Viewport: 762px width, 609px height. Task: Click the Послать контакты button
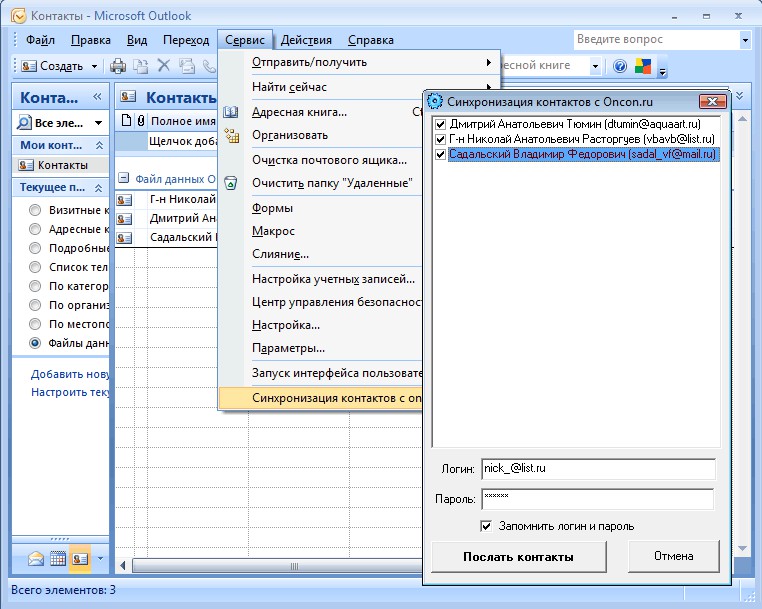519,557
